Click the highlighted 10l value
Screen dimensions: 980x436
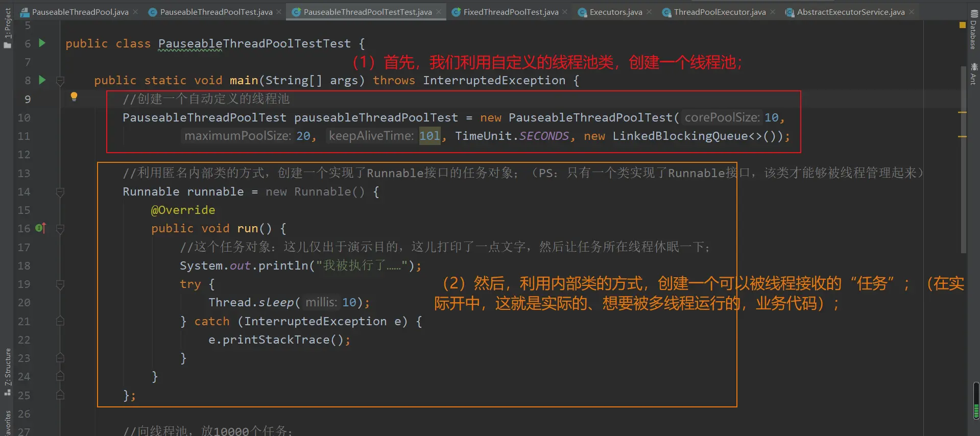(429, 136)
